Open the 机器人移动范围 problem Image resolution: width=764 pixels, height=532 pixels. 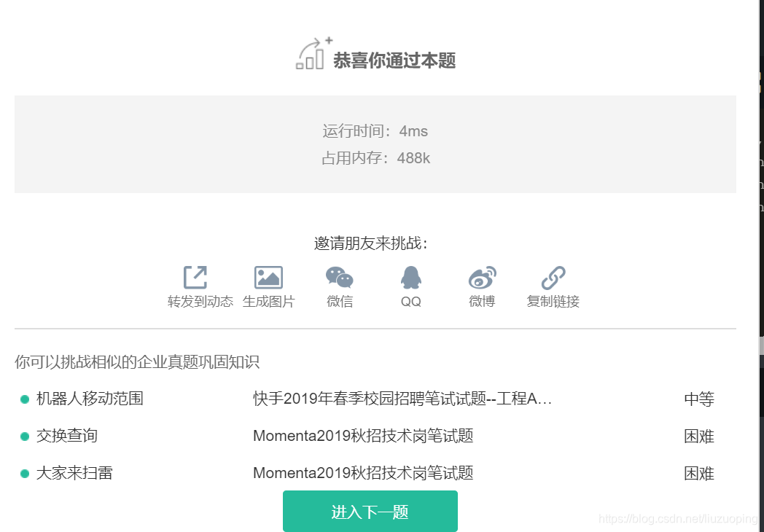point(90,399)
